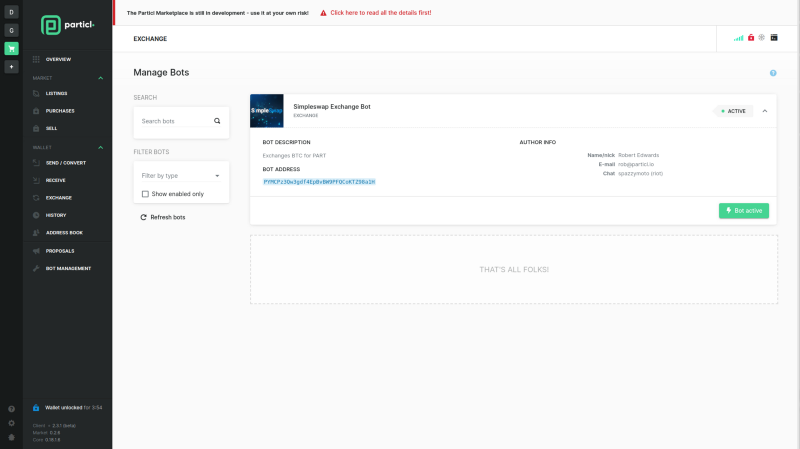This screenshot has height=449, width=800.
Task: Toggle Show enabled only checkbox
Action: click(145, 194)
